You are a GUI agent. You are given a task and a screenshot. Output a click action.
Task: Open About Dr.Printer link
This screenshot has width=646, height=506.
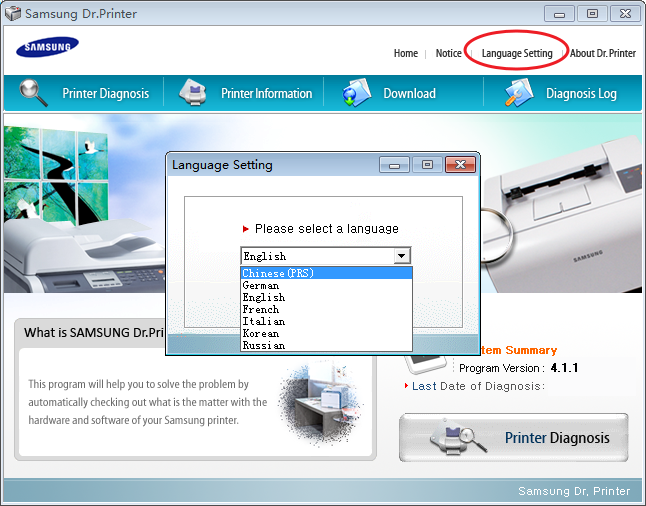click(x=603, y=53)
